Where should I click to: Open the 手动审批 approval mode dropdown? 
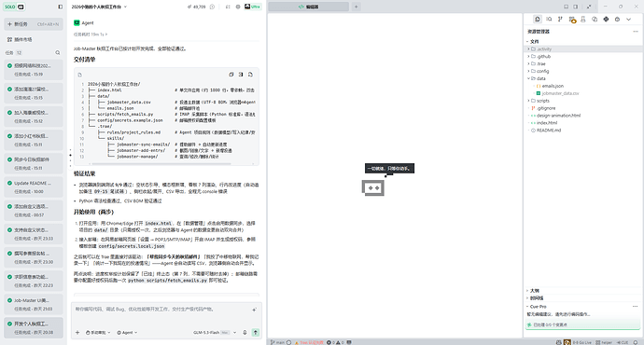click(x=98, y=332)
